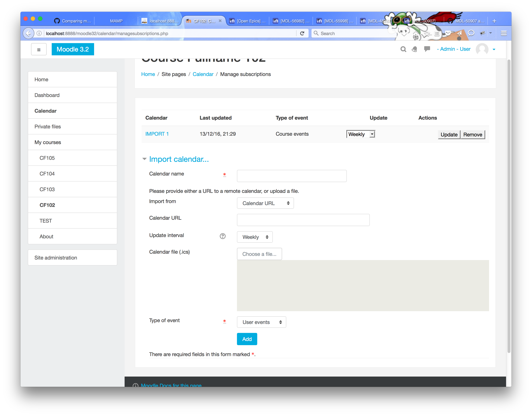The height and width of the screenshot is (416, 532).
Task: Focus the Calendar name text field
Action: pyautogui.click(x=292, y=176)
